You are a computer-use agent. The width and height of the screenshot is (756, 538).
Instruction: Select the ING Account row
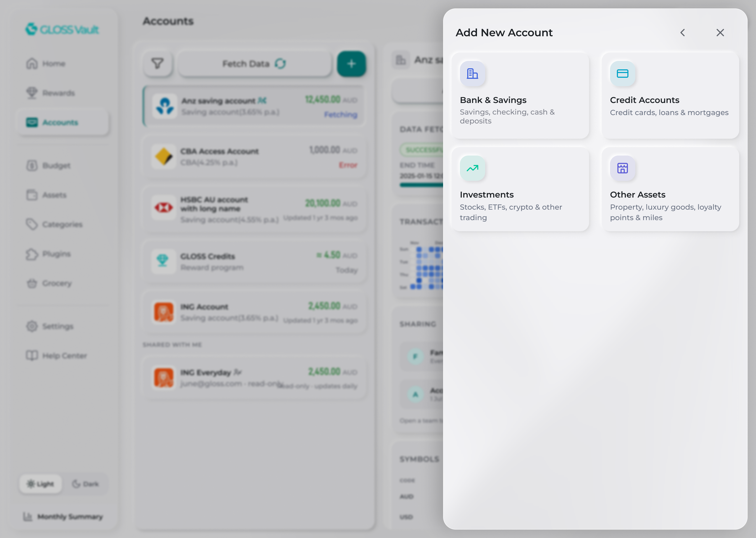point(254,312)
